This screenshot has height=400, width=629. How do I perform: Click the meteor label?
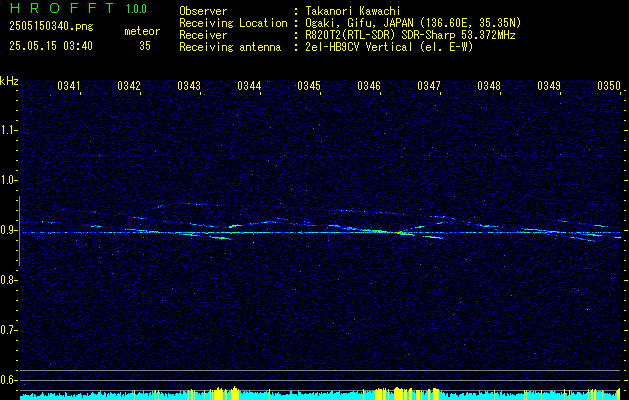pyautogui.click(x=142, y=31)
